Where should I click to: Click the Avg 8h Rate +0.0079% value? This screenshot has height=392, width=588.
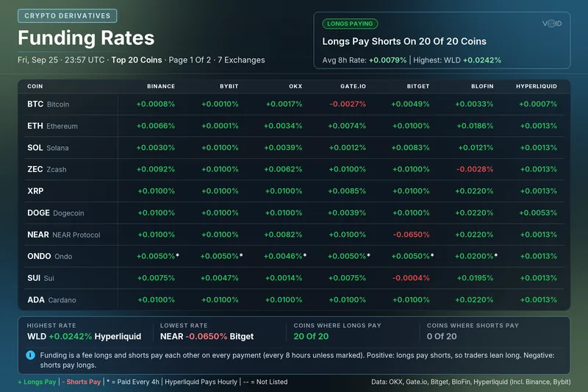click(388, 60)
